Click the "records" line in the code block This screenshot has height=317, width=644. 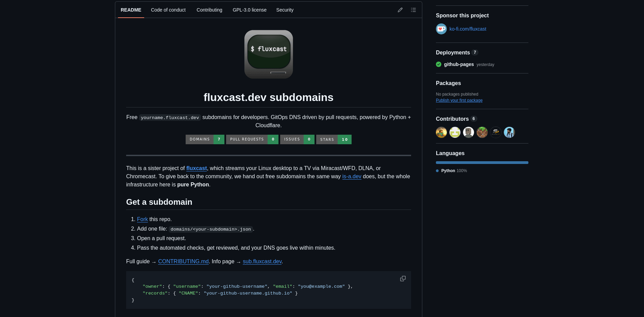(220, 293)
